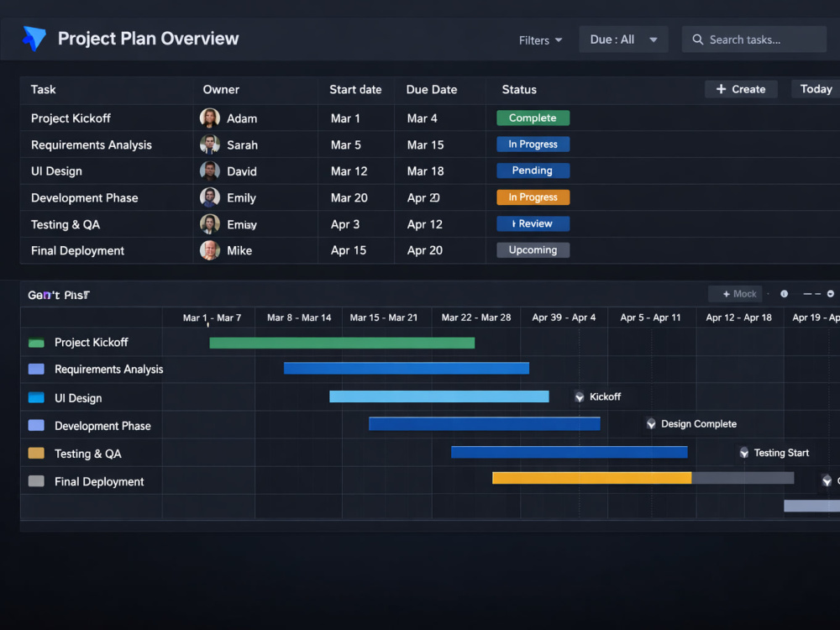The image size is (840, 630).
Task: Click the Kickoff milestone marker
Action: coord(579,397)
